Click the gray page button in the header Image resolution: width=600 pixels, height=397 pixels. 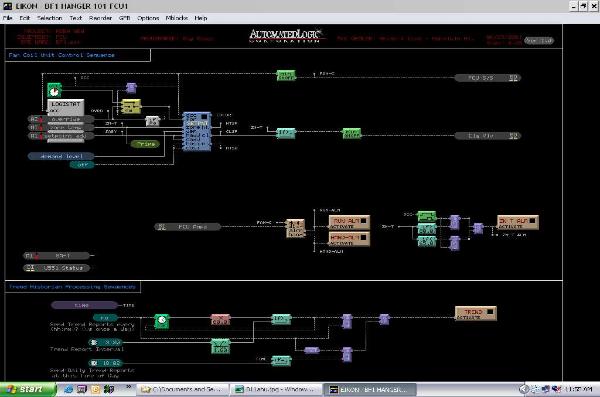pos(539,40)
